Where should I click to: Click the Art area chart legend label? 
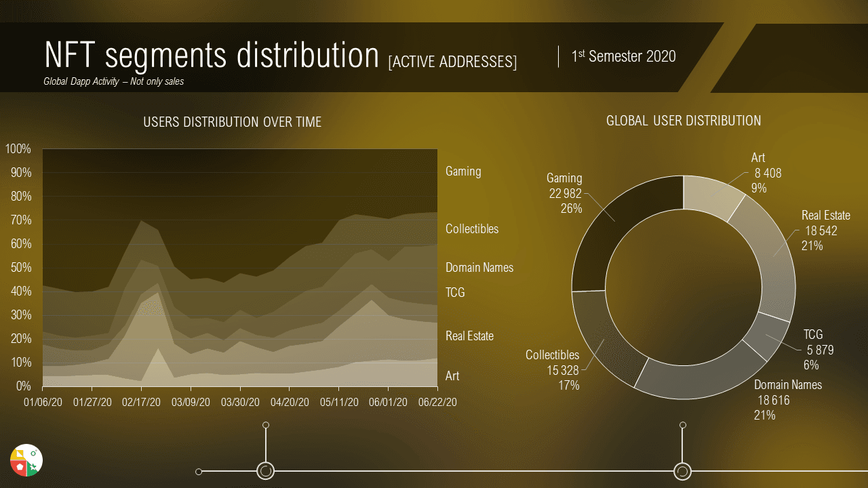(x=452, y=376)
